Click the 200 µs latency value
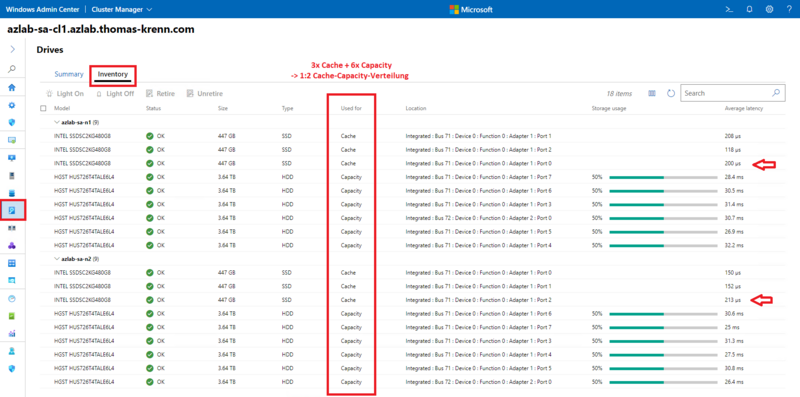The height and width of the screenshot is (397, 800). pos(733,163)
